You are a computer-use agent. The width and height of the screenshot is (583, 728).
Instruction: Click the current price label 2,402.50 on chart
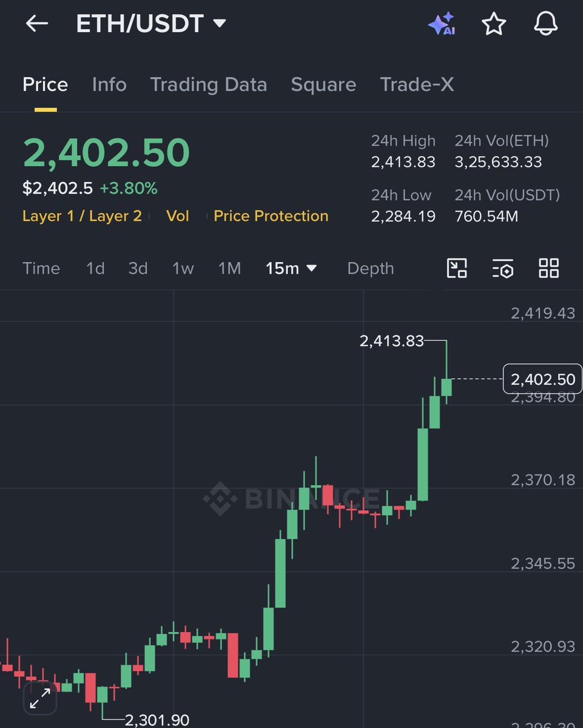(542, 379)
